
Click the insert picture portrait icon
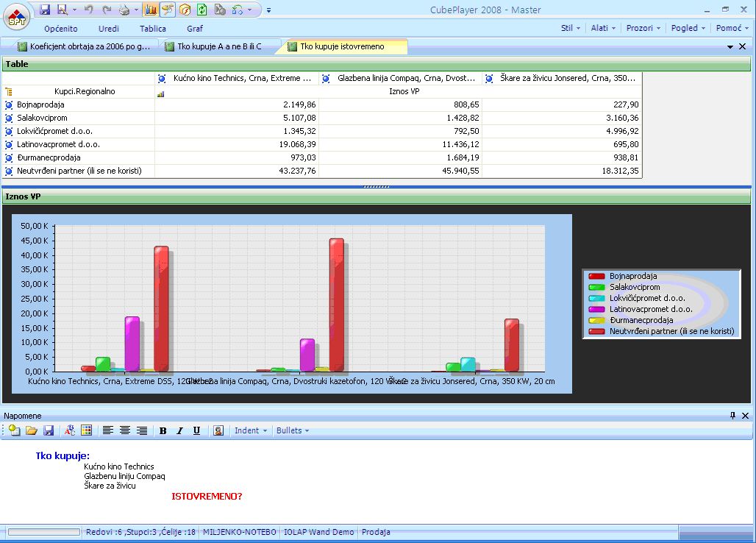click(218, 430)
